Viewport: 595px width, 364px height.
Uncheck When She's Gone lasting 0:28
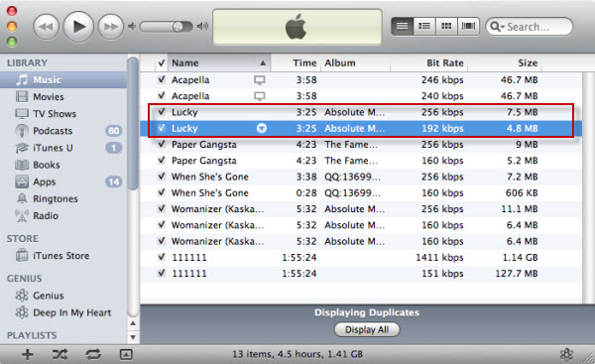[162, 192]
